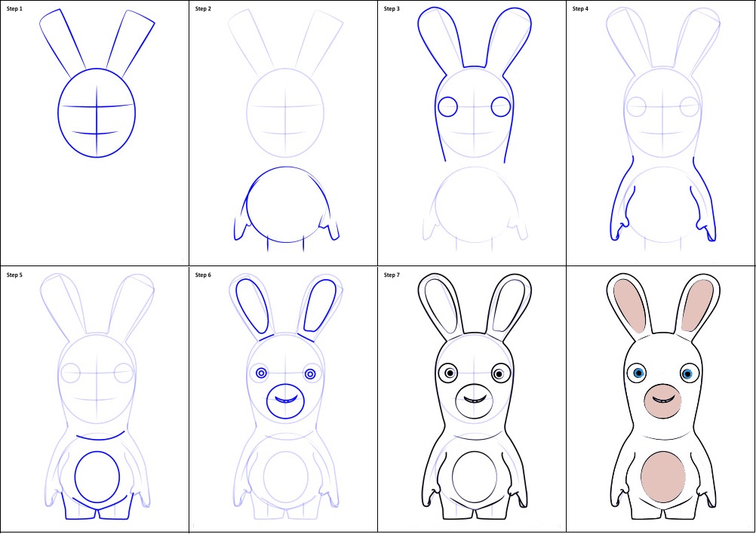Select the Step 6 rabbit muzzle drawing

pyautogui.click(x=285, y=401)
